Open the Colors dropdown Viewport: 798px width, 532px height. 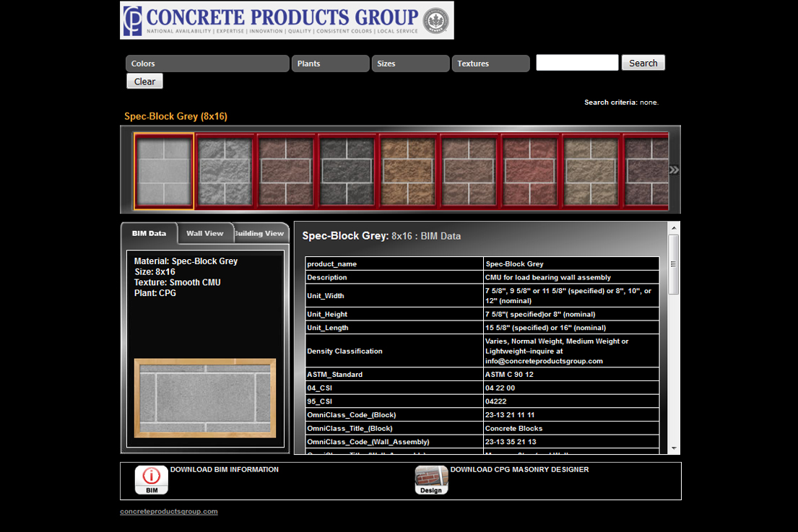[207, 64]
